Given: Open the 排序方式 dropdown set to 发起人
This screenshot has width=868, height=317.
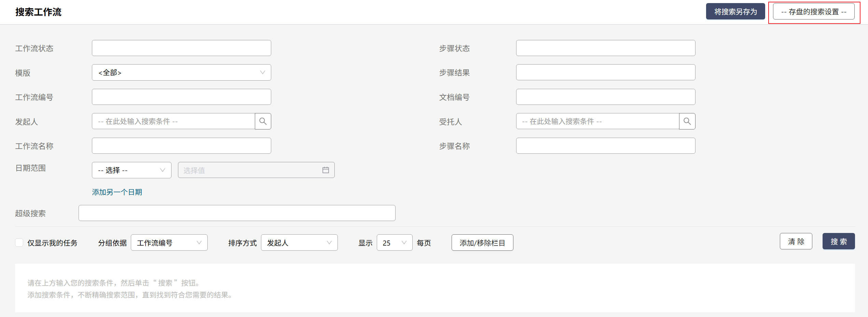Looking at the screenshot, I should pos(299,243).
